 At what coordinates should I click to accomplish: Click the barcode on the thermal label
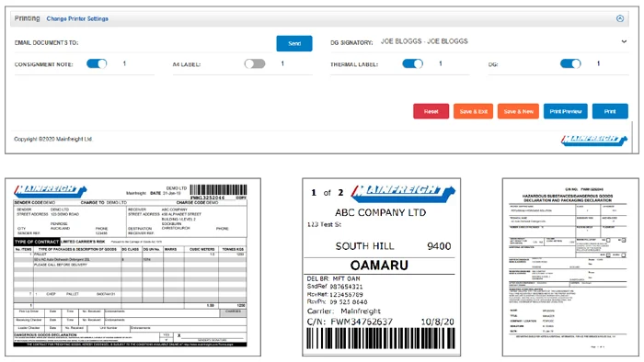coord(380,339)
